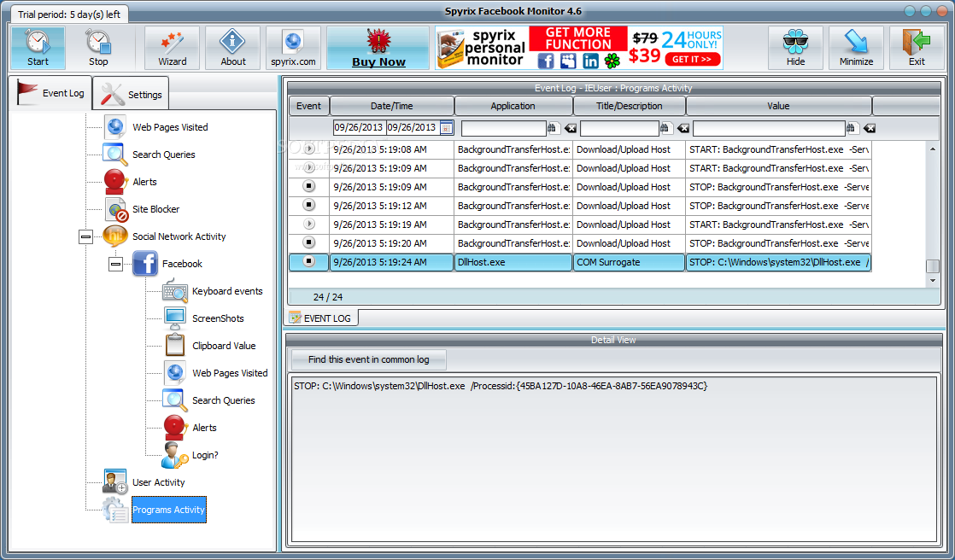Select top-level Web Pages Visited tree item
Image resolution: width=955 pixels, height=560 pixels.
pos(170,127)
